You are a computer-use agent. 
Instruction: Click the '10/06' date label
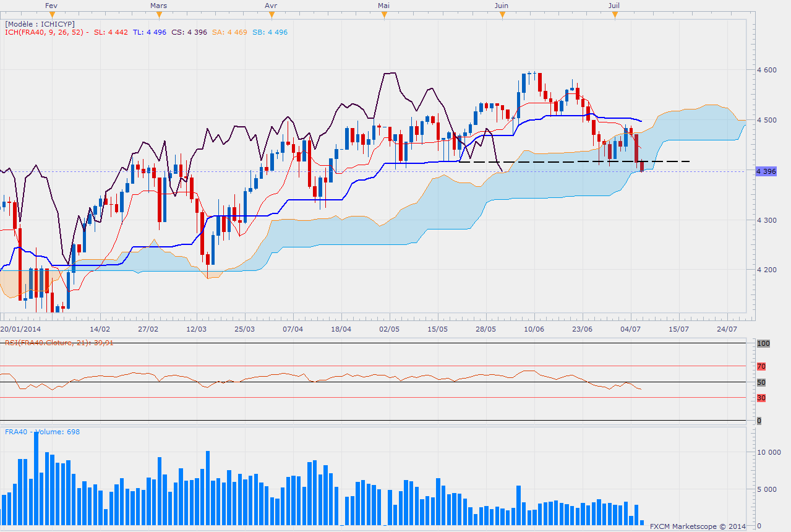(x=534, y=329)
